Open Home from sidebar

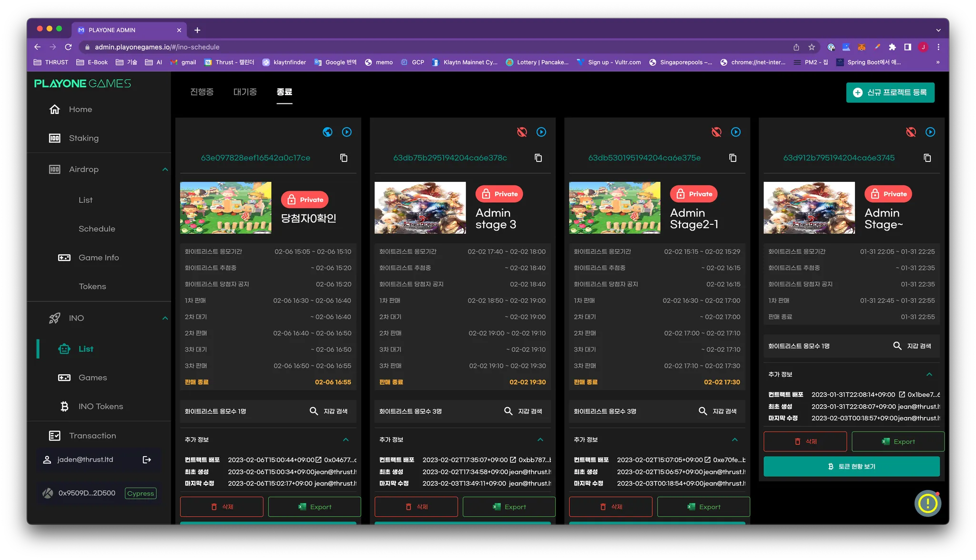(80, 110)
